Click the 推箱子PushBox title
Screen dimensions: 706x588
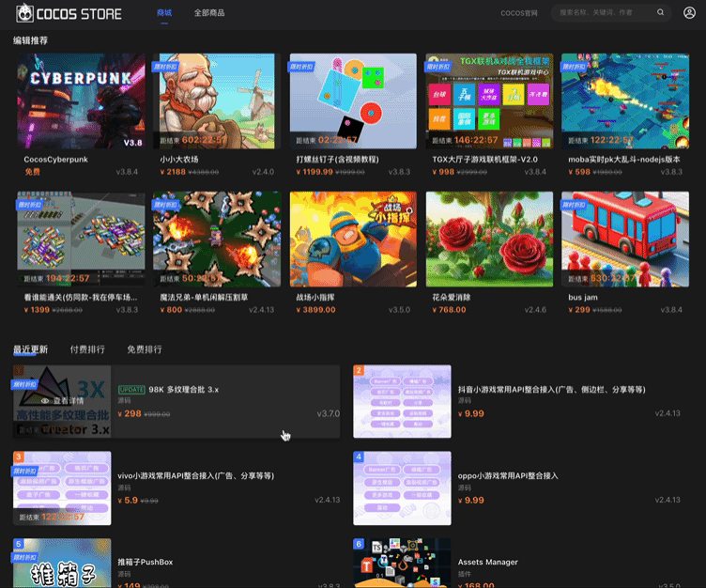pyautogui.click(x=145, y=563)
